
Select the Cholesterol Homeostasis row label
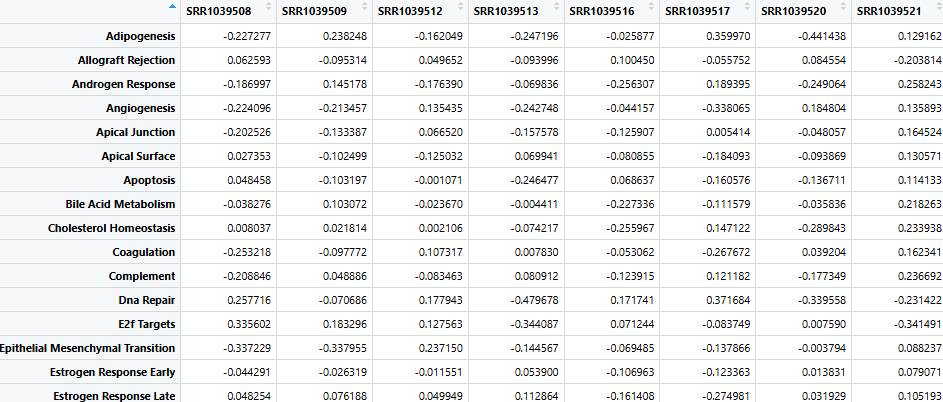tap(112, 228)
